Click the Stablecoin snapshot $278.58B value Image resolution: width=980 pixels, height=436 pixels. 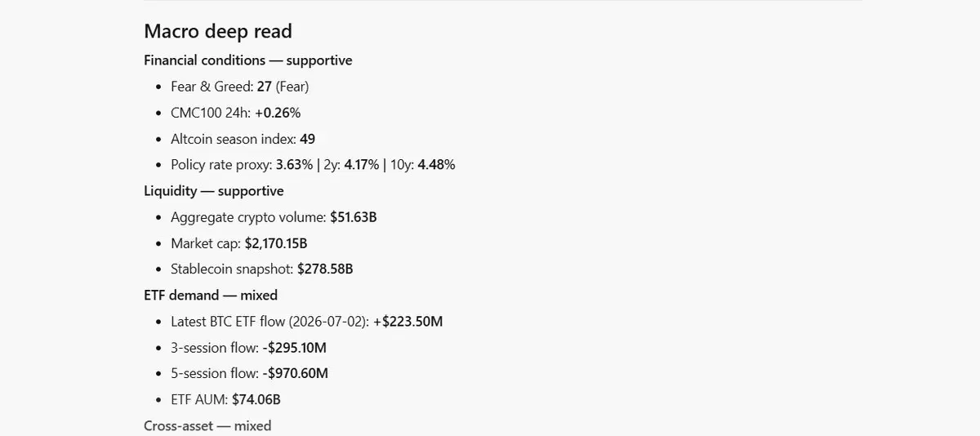[325, 269]
